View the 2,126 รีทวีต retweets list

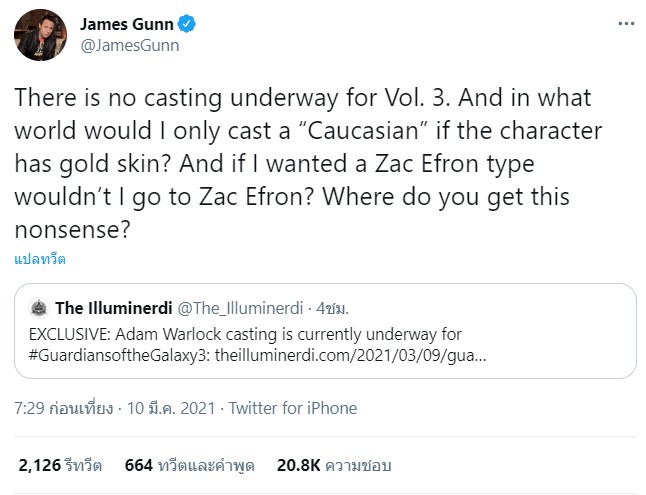pyautogui.click(x=59, y=465)
